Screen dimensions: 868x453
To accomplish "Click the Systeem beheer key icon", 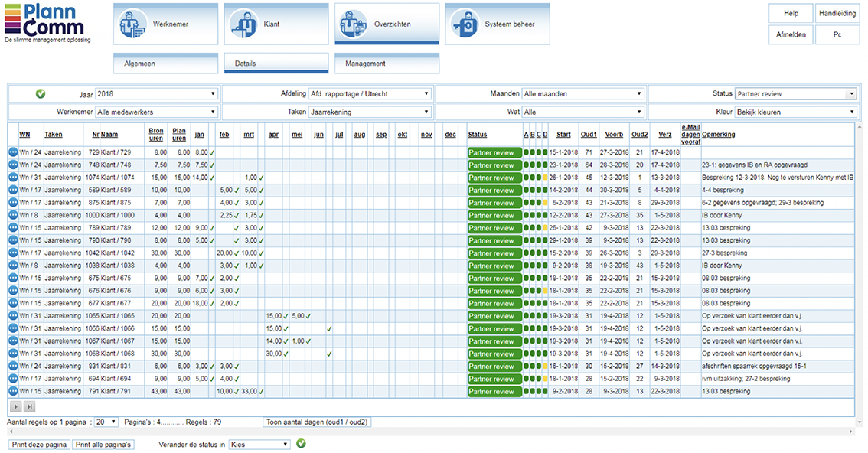I will [465, 24].
